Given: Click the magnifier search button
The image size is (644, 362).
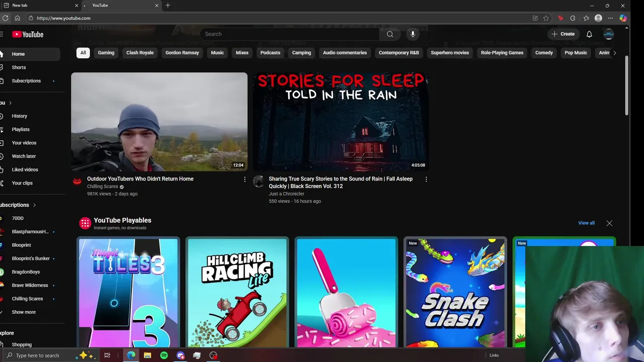Looking at the screenshot, I should point(390,34).
